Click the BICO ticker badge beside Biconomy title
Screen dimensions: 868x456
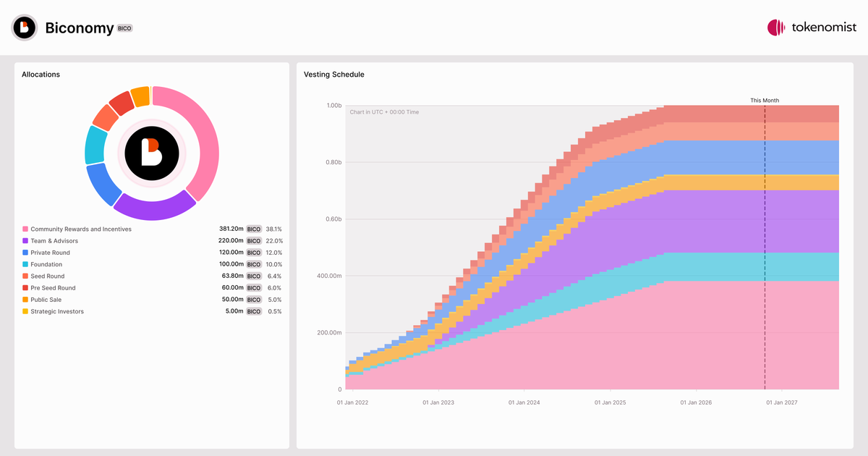coord(125,28)
